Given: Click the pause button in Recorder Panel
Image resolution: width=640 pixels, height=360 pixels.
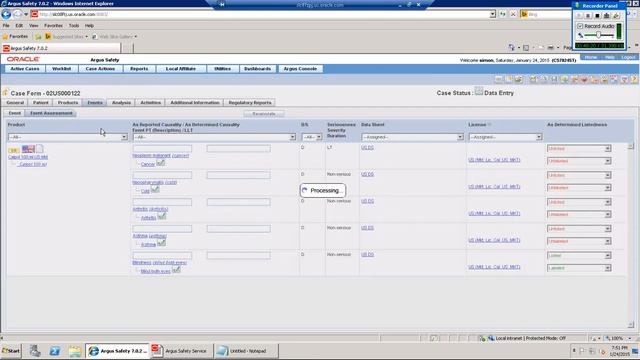Looking at the screenshot, I should [x=588, y=16].
